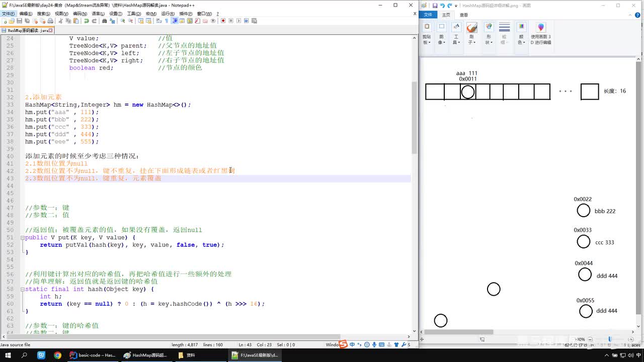
Task: Toggle show all characters pilcrow icon
Action: click(167, 21)
